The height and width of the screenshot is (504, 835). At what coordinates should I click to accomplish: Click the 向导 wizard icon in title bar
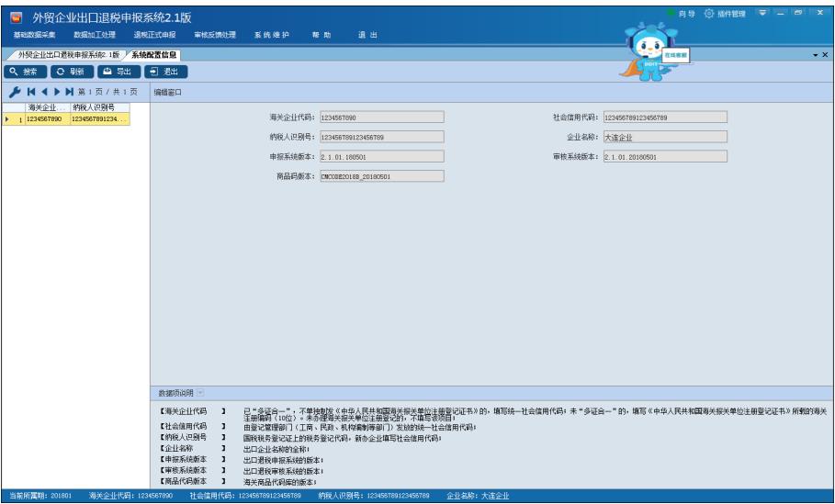(x=678, y=11)
